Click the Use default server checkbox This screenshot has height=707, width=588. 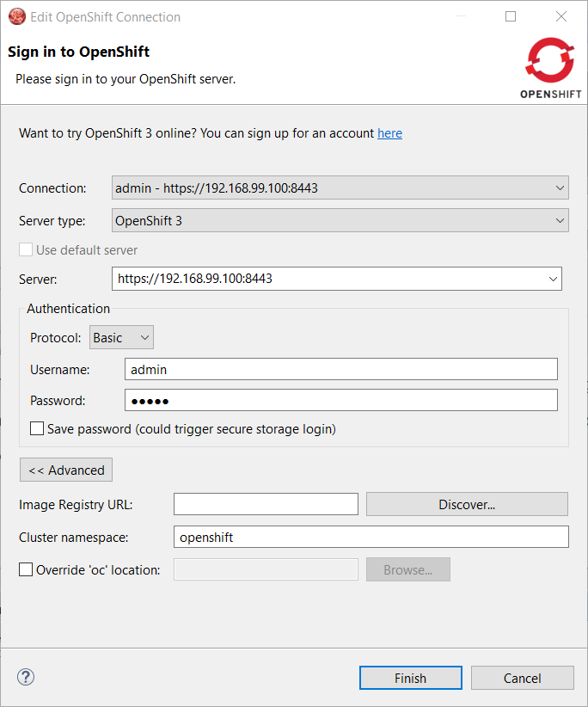click(x=27, y=249)
